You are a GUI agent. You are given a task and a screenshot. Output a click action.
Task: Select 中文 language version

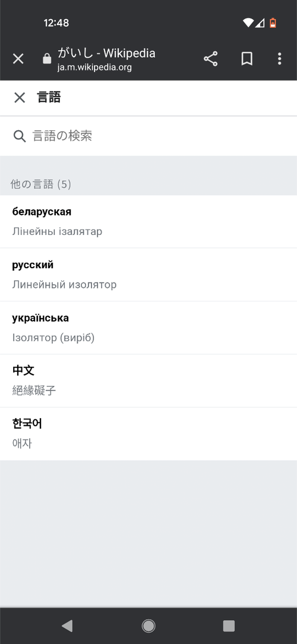[x=148, y=381]
